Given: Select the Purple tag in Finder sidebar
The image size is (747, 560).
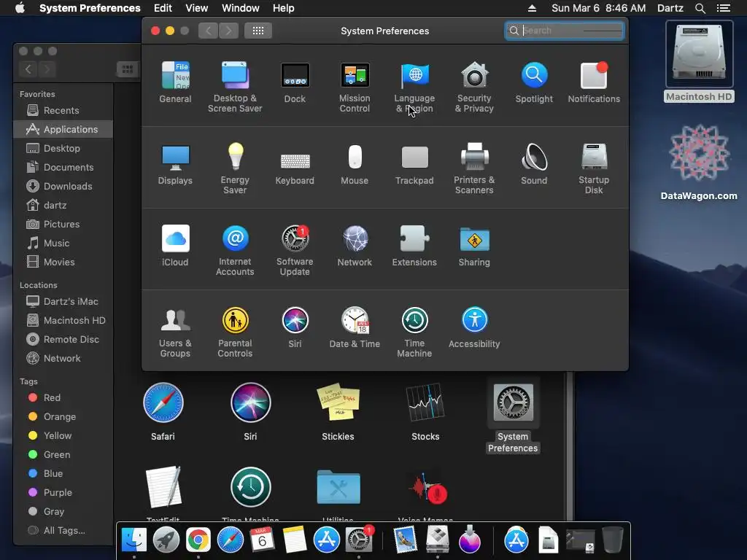Looking at the screenshot, I should click(63, 492).
